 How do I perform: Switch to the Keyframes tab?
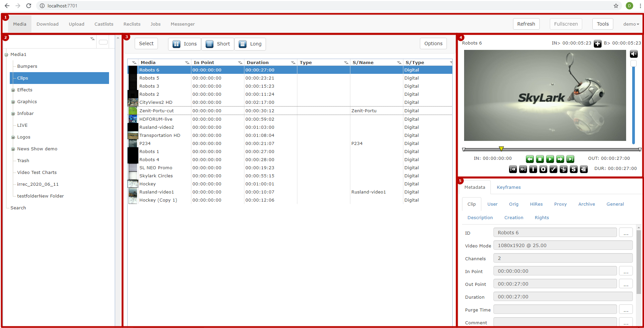coord(509,187)
